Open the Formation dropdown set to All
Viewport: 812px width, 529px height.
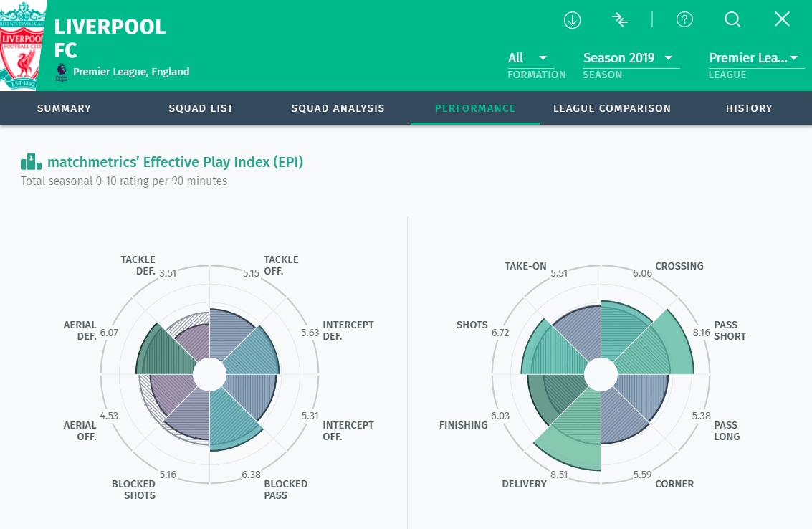531,58
